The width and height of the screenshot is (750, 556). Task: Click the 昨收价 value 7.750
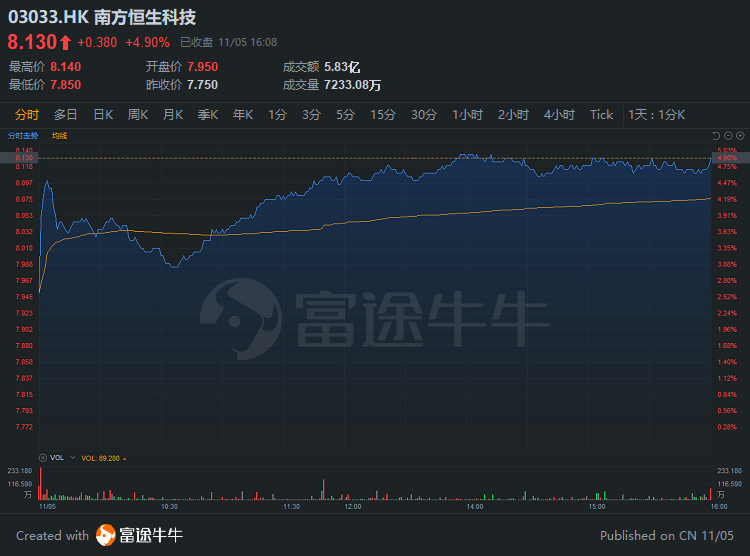coord(202,85)
